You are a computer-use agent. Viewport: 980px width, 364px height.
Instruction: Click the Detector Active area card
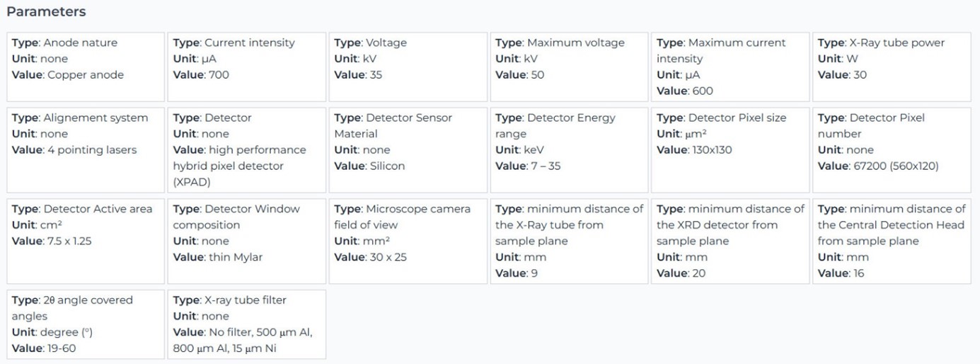(x=86, y=241)
